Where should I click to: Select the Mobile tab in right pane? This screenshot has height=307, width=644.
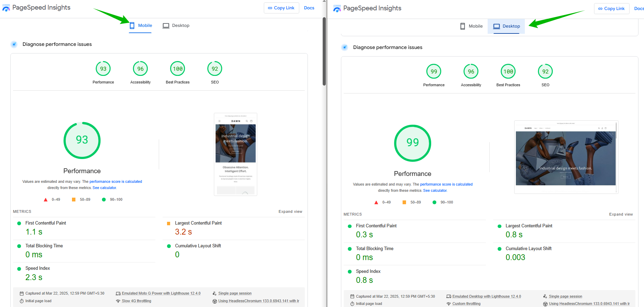point(471,26)
